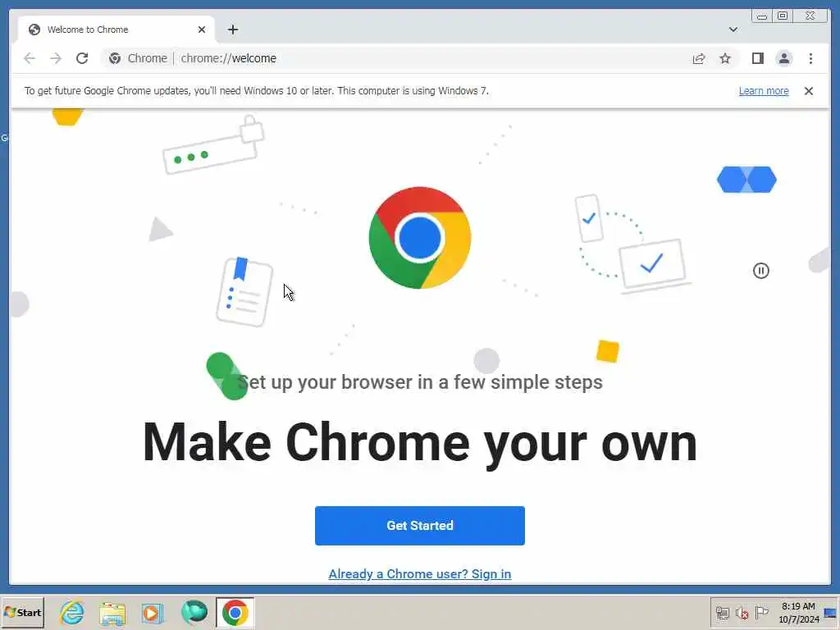The height and width of the screenshot is (630, 840).
Task: Click the muted volume tray icon
Action: 742,613
